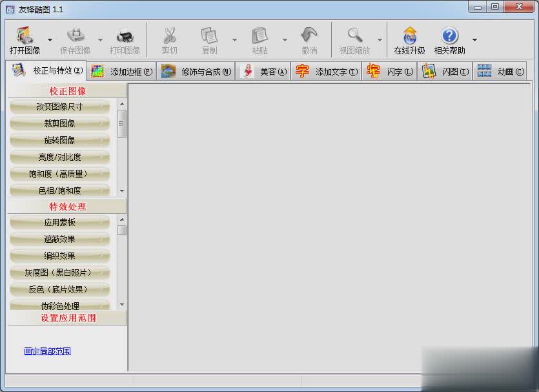Switch to the 美容 tab
The width and height of the screenshot is (539, 392).
263,71
